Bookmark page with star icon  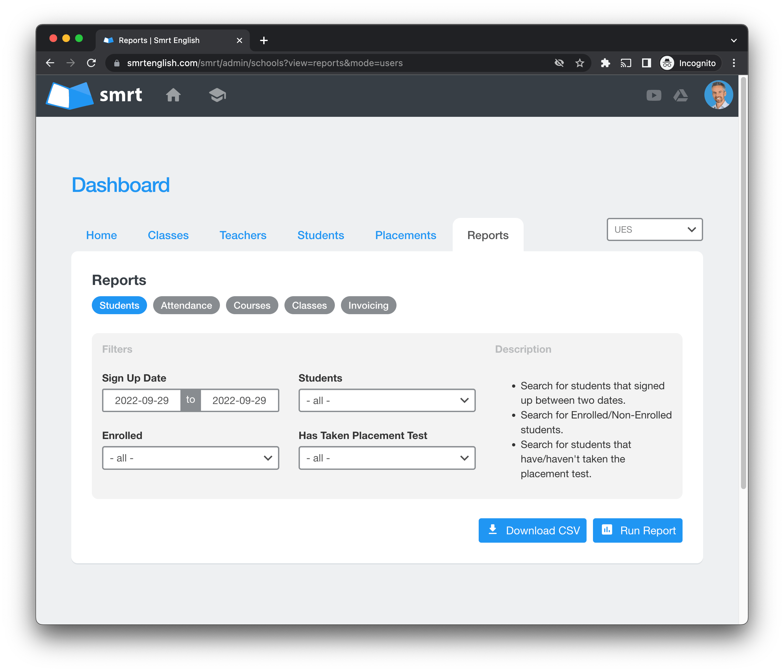pyautogui.click(x=579, y=63)
